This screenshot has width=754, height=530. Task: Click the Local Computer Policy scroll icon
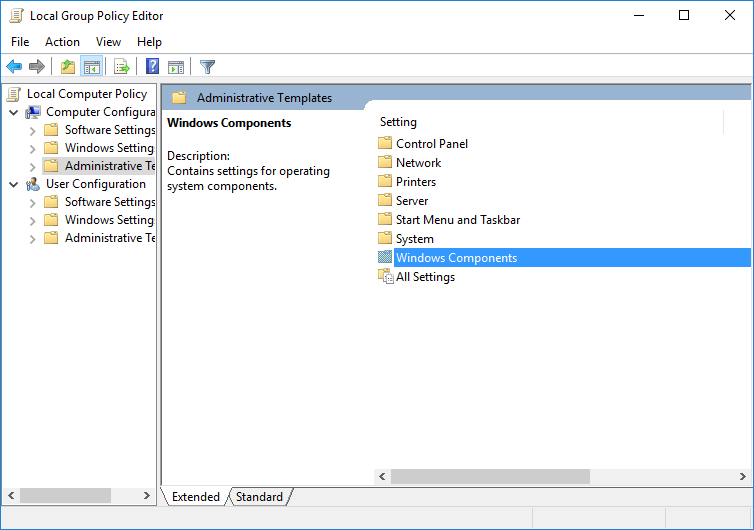point(14,94)
